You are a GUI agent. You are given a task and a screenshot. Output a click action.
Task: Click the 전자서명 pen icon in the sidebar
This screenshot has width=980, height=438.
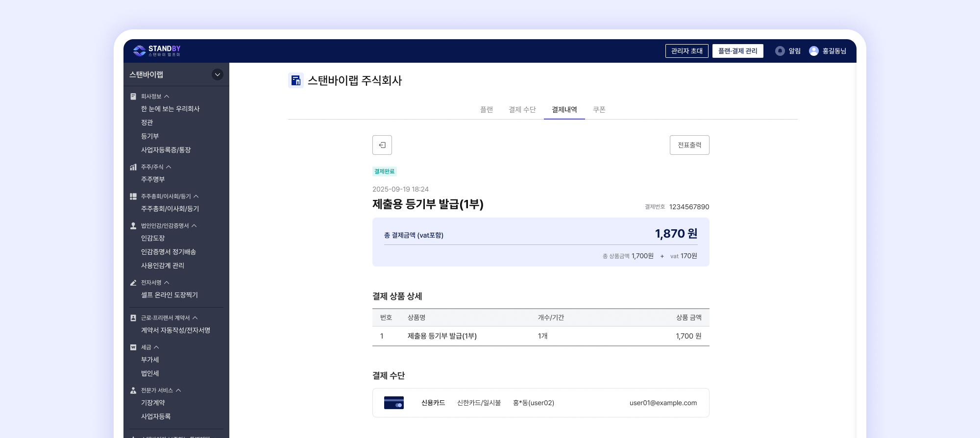(133, 283)
